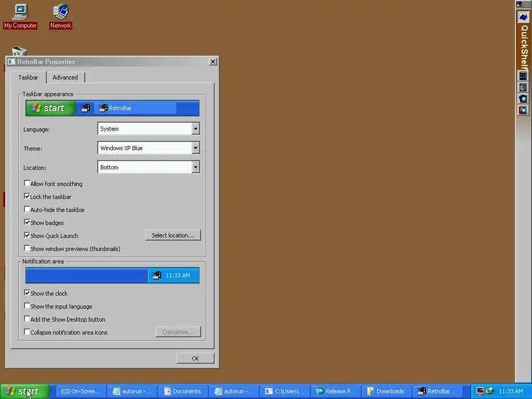Enable Allow font smoothing
Screen dimensions: 532x399
point(27,183)
